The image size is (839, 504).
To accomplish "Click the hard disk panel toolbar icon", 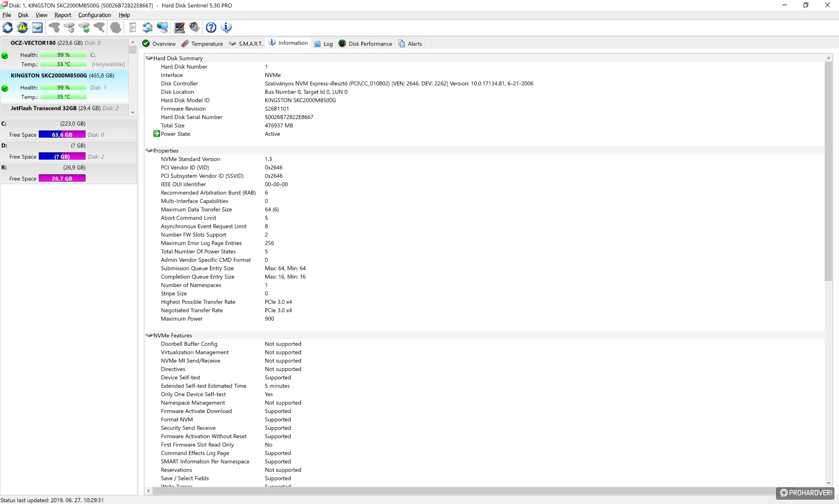I will tap(37, 27).
